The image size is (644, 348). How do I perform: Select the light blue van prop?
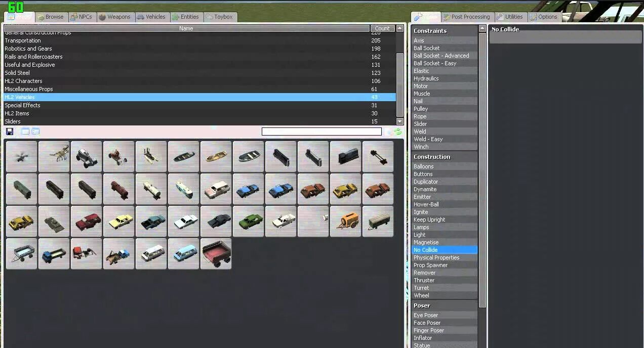click(x=184, y=254)
